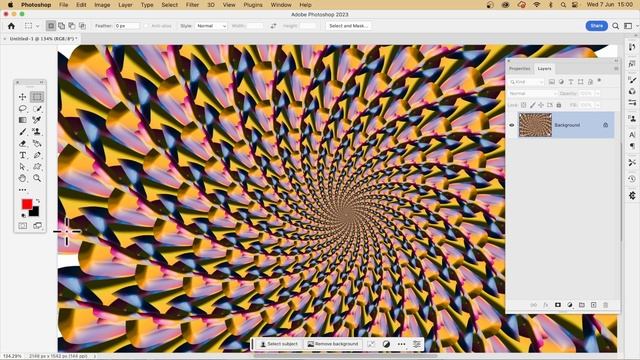Click the red foreground color swatch
This screenshot has height=360, width=640.
[27, 204]
